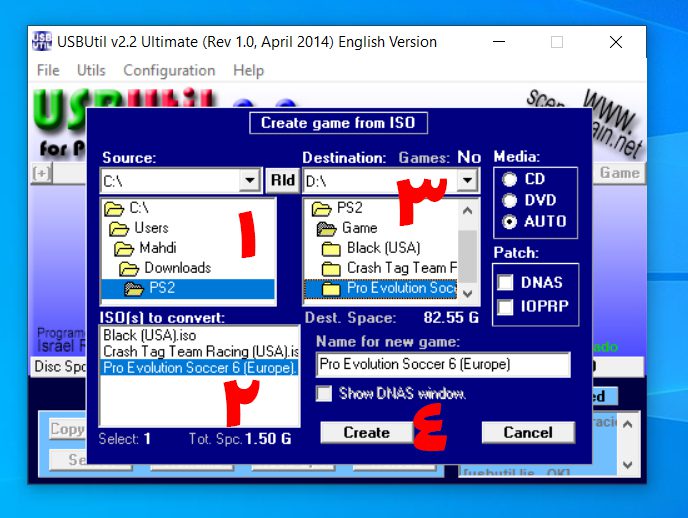Click the Mahdi folder icon
688x518 pixels.
pos(124,249)
